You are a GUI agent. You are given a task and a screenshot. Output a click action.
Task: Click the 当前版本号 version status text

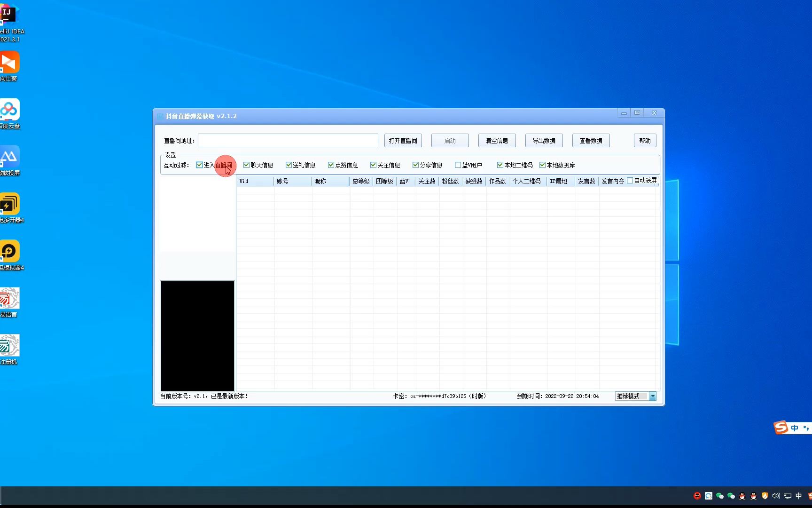(x=204, y=397)
